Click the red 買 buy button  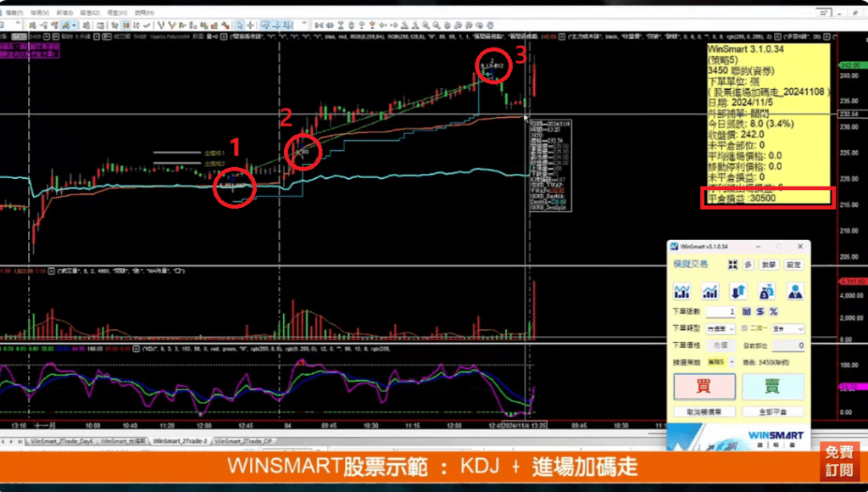704,386
